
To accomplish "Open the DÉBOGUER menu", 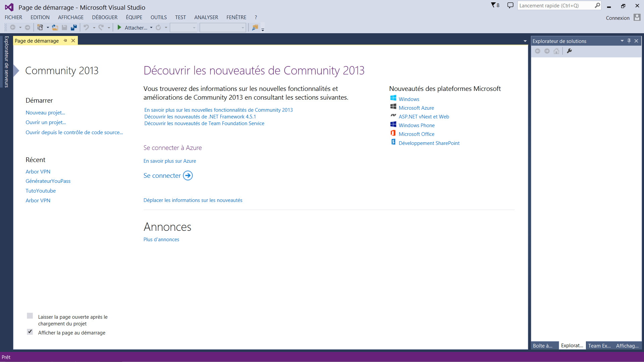I will click(x=105, y=17).
